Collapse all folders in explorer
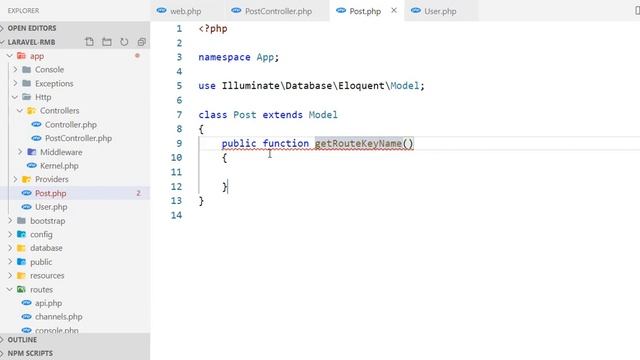The height and width of the screenshot is (360, 640). (x=142, y=42)
